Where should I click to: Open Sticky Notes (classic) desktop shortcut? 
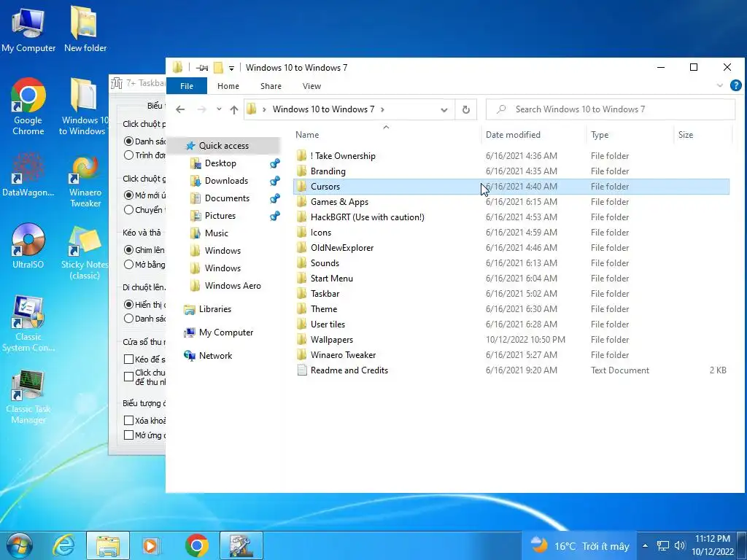coord(85,252)
